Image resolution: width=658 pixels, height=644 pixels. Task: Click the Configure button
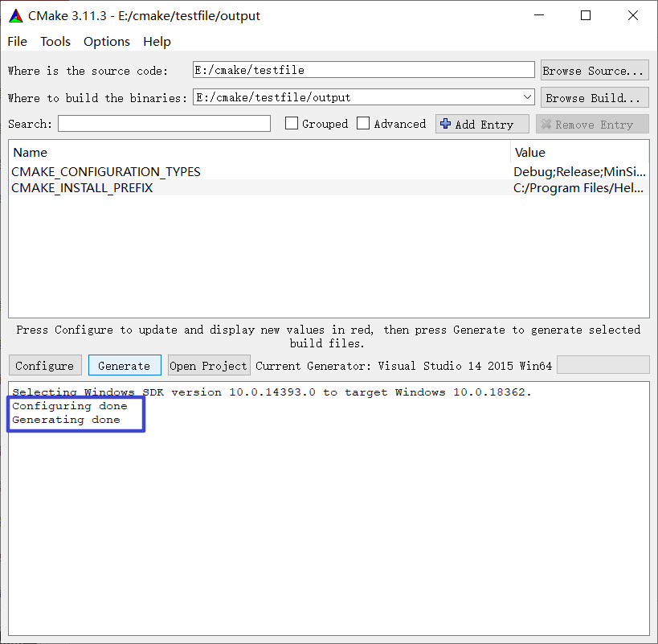point(45,366)
